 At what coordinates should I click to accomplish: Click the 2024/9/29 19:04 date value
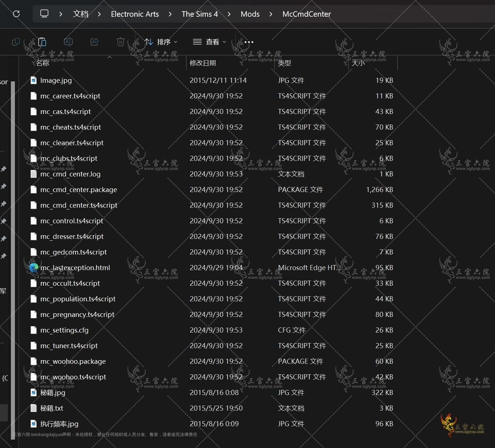[216, 268]
